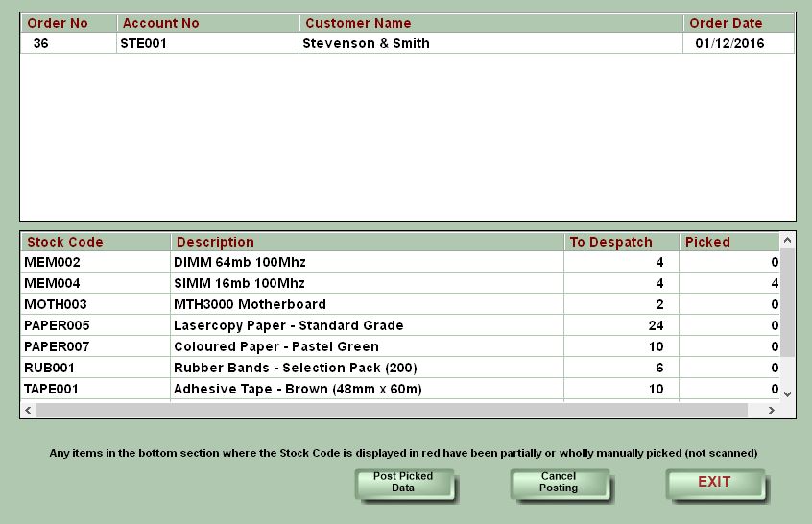The image size is (812, 524).
Task: Click the Stock Code column header
Action: [x=96, y=242]
